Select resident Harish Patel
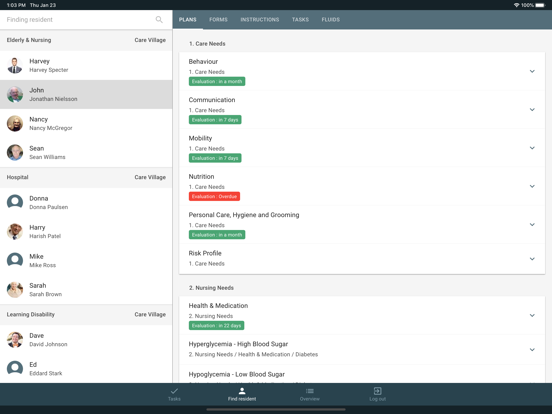Image resolution: width=552 pixels, height=414 pixels. click(x=45, y=236)
